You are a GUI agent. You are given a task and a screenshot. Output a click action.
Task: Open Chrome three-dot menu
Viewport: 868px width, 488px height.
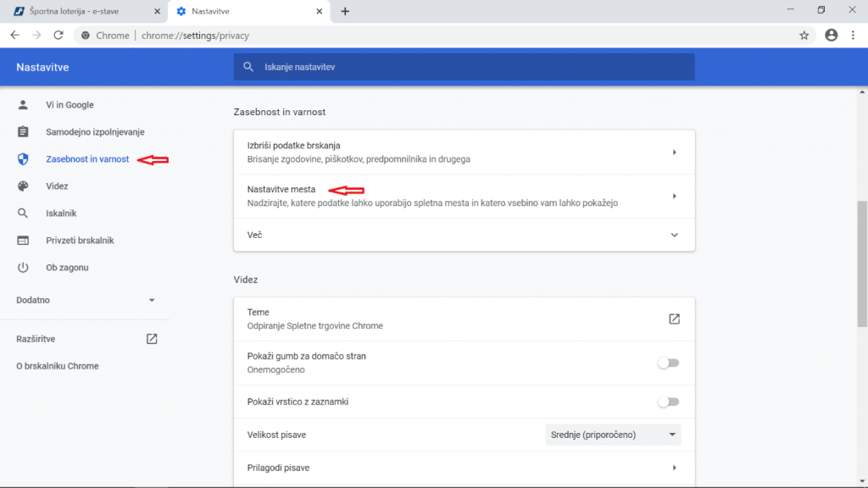pos(853,36)
